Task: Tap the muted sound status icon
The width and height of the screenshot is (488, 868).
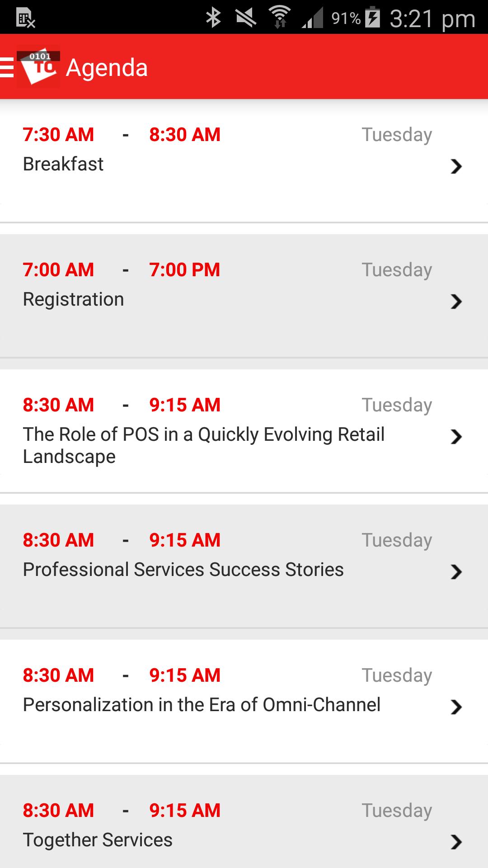Action: click(246, 18)
